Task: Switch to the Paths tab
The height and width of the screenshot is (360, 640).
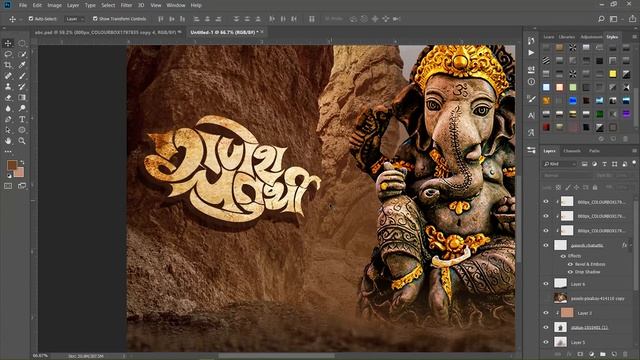Action: point(594,151)
